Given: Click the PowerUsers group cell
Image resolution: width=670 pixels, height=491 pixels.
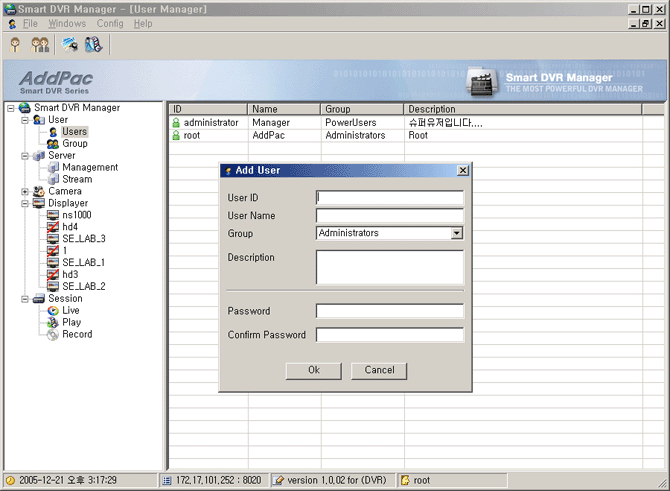Looking at the screenshot, I should pyautogui.click(x=351, y=123).
